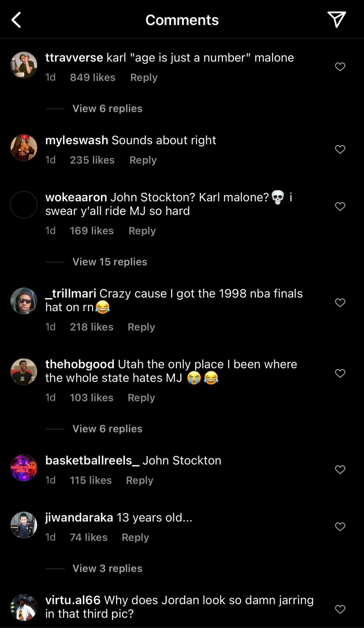Like the basketballreels_ John Stockton comment
This screenshot has width=364, height=628.
point(340,469)
